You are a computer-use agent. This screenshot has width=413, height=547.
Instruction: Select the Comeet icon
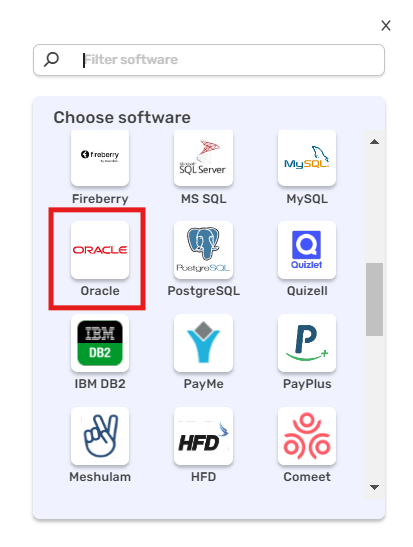click(x=307, y=436)
